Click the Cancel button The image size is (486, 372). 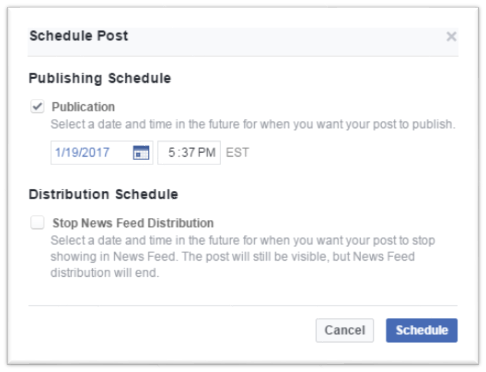click(345, 330)
